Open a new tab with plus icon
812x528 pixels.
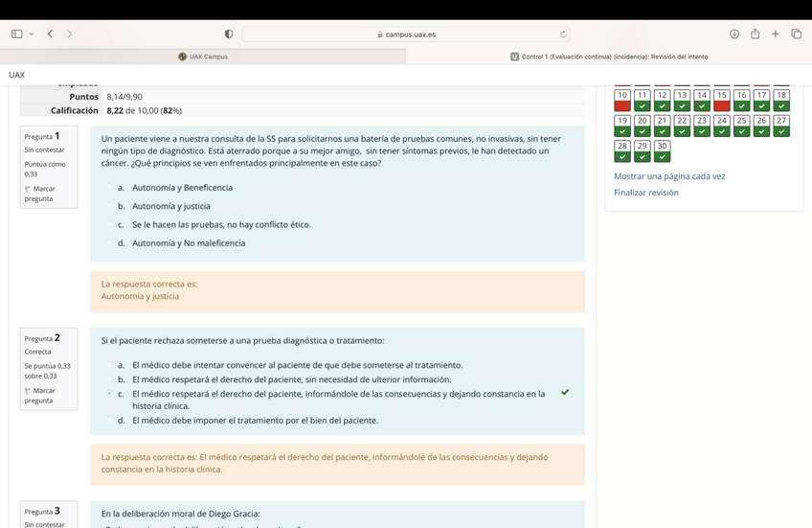coord(776,34)
